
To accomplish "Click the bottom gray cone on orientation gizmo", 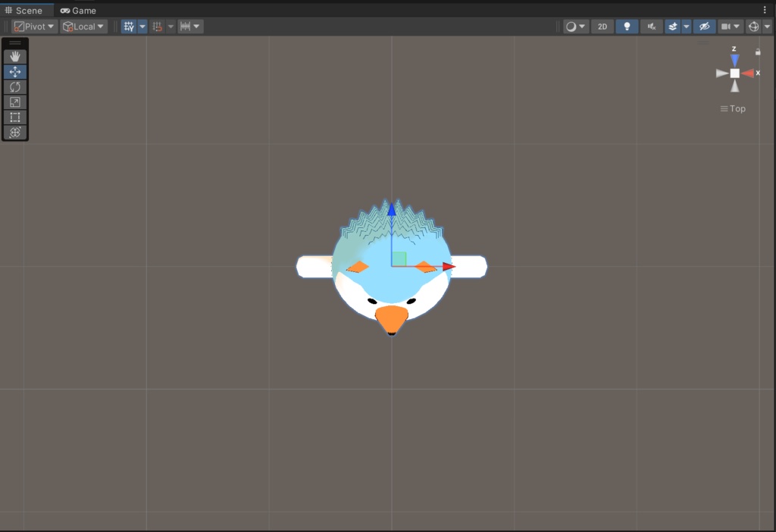I will point(735,86).
